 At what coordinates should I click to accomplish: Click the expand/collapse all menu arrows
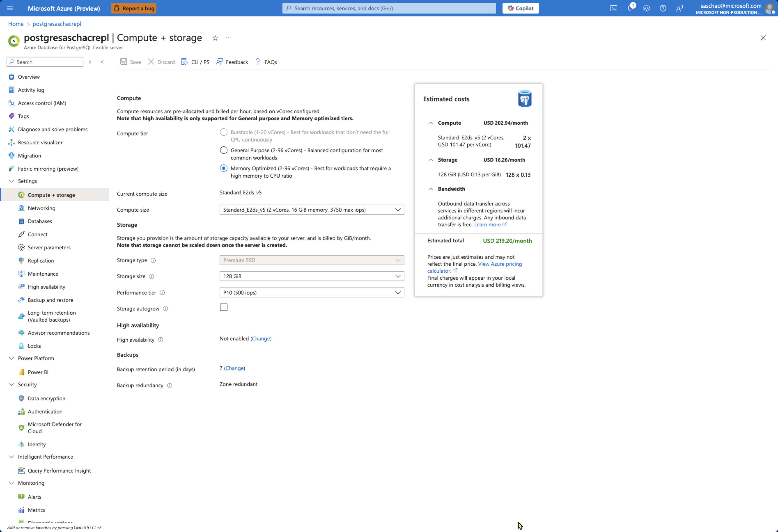click(90, 62)
